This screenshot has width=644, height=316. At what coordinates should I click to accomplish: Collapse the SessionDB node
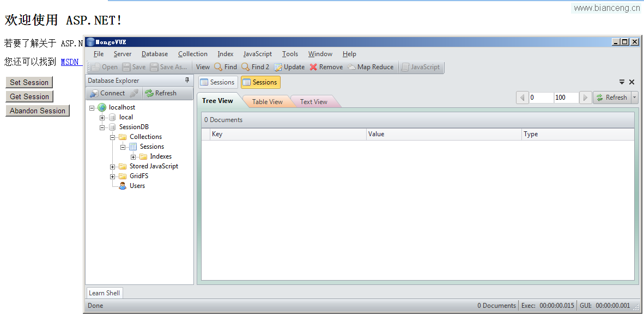tap(102, 127)
